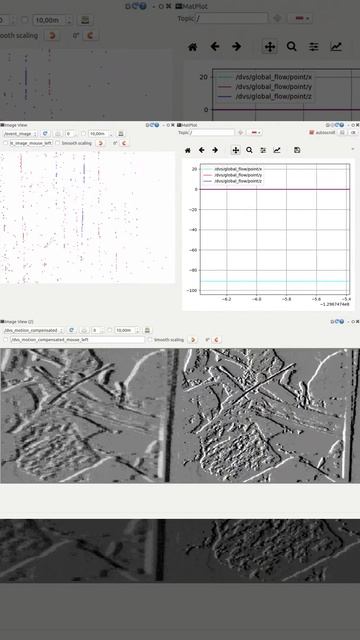Select the Zoom to rectangle tool
360x640 pixels.
249,150
